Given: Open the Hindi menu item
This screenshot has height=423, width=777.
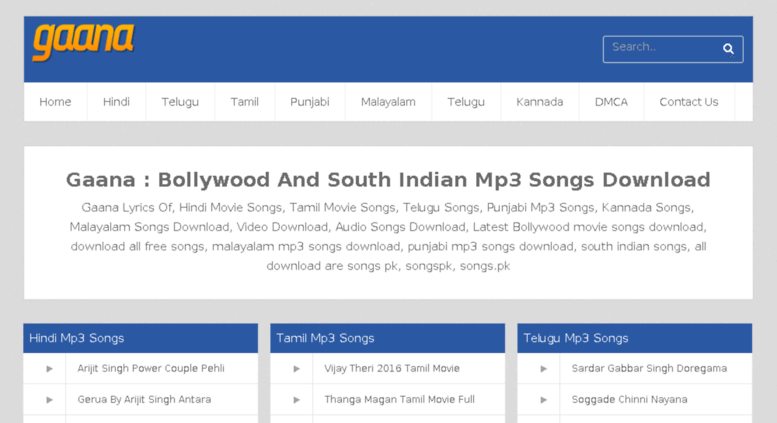Looking at the screenshot, I should [x=116, y=102].
